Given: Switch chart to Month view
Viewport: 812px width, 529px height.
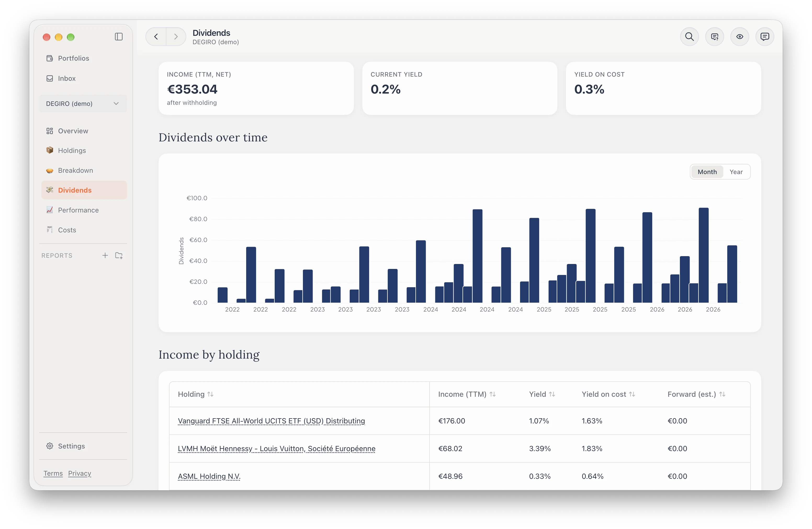Looking at the screenshot, I should [707, 172].
